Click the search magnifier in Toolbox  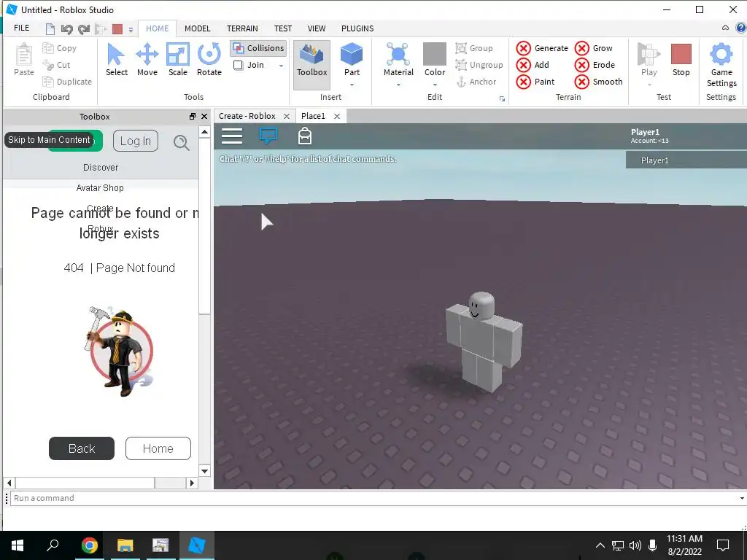pyautogui.click(x=182, y=142)
